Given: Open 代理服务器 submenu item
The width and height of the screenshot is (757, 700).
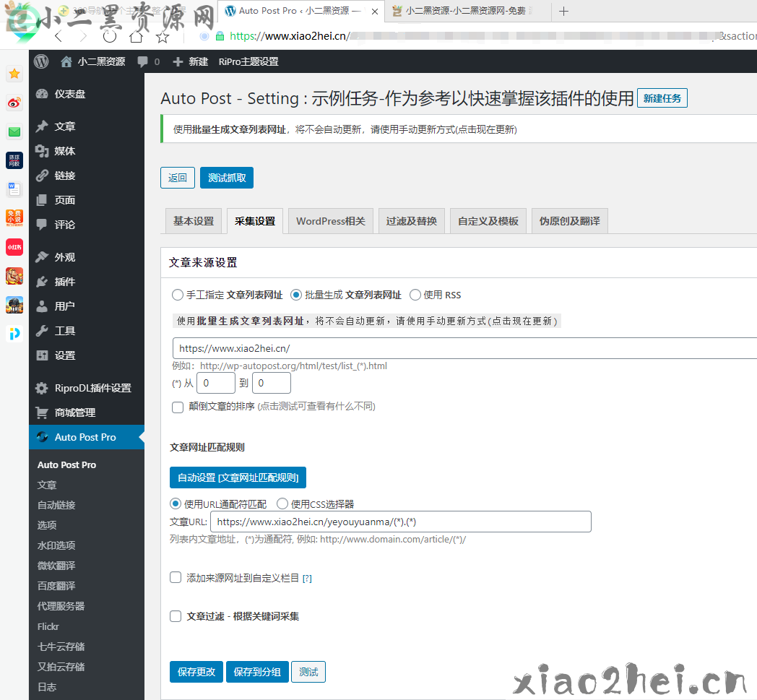Looking at the screenshot, I should tap(61, 606).
